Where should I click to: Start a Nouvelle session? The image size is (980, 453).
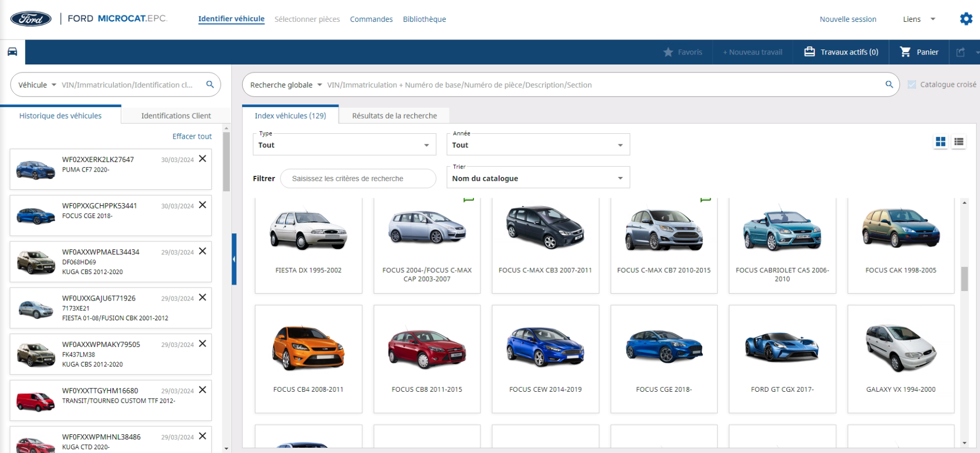[848, 19]
